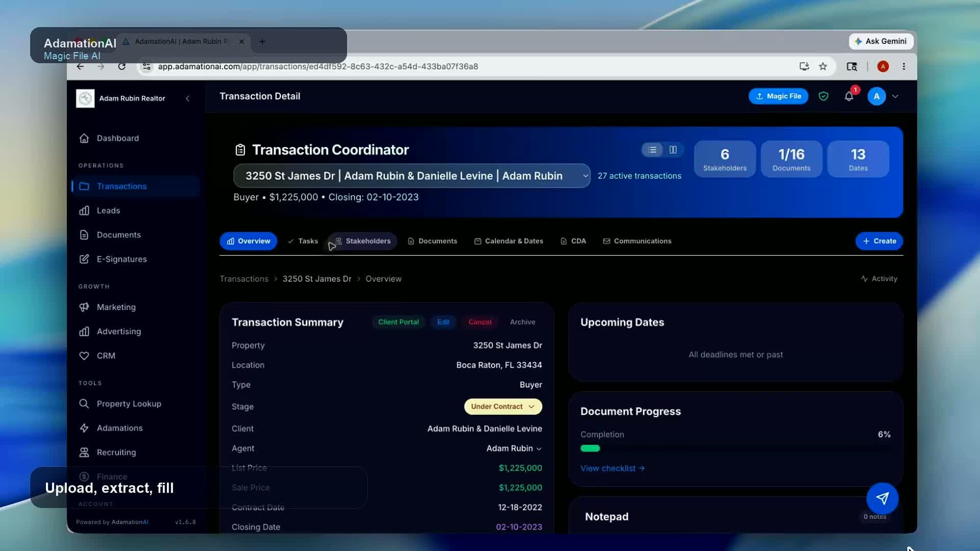Click the Adam Rubin Realtor logo
The width and height of the screenshot is (980, 551).
(x=85, y=98)
